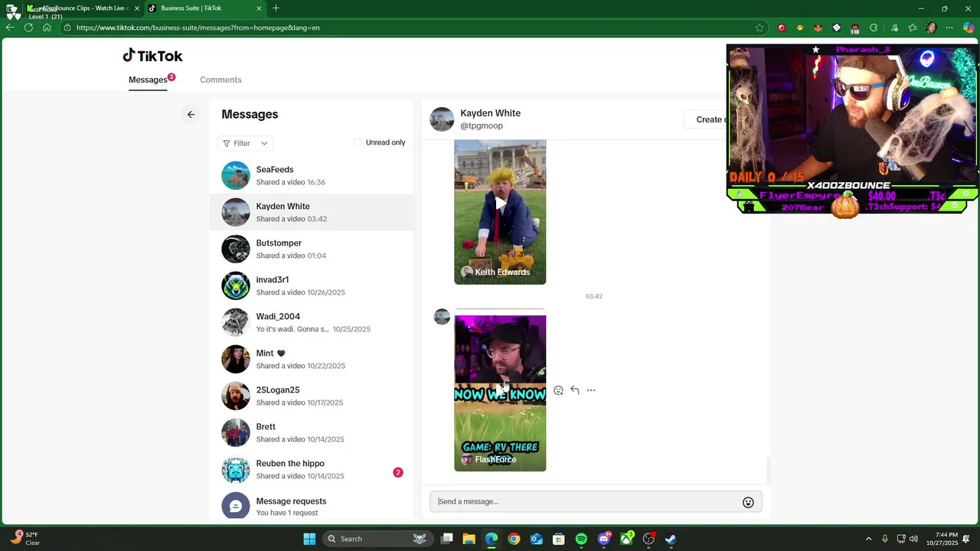This screenshot has width=980, height=551.
Task: Reply to the FlashForce video message
Action: (575, 390)
